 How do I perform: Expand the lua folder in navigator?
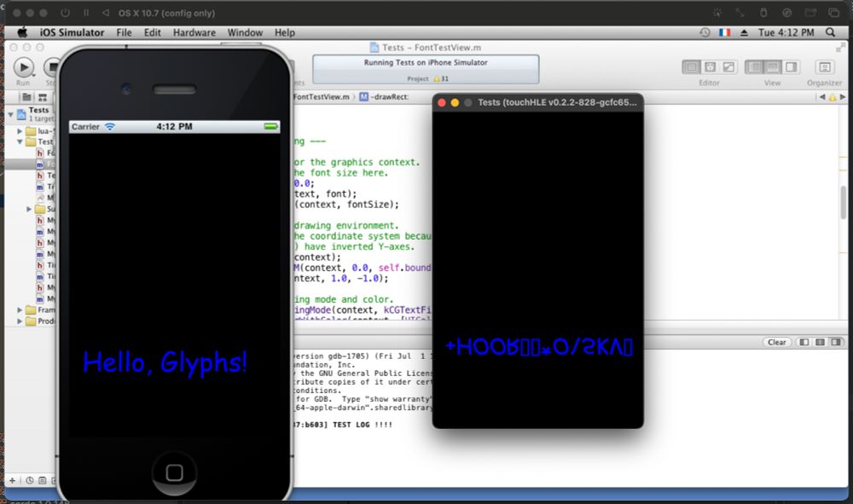(20, 131)
